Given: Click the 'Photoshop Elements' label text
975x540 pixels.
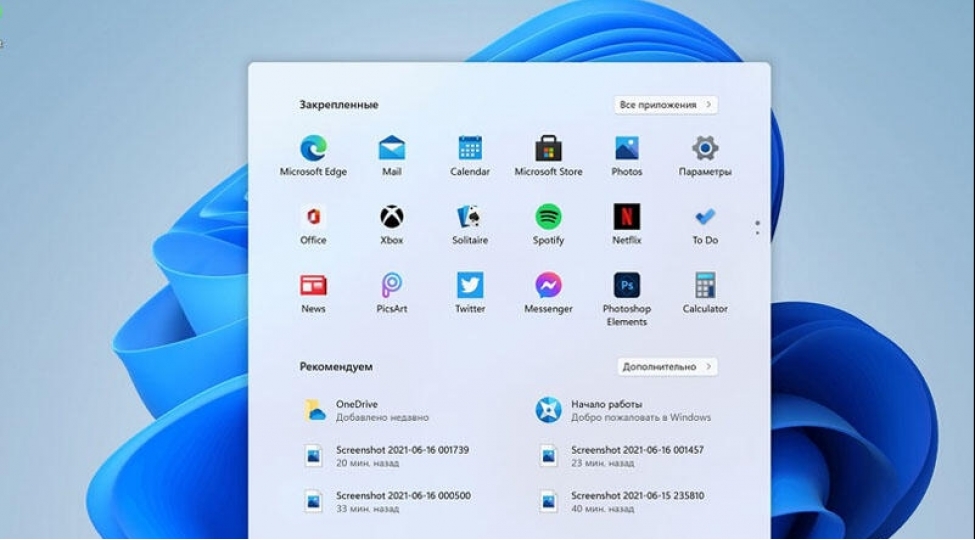Looking at the screenshot, I should click(x=627, y=315).
